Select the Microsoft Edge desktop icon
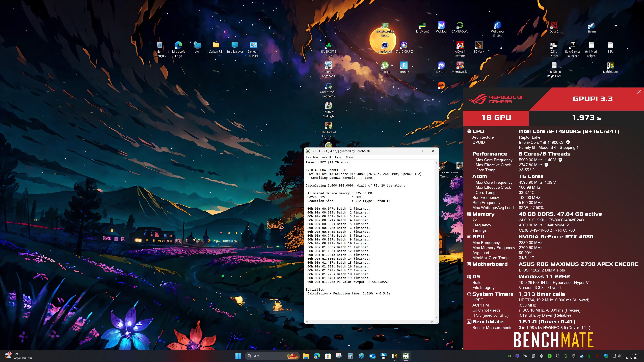 pyautogui.click(x=178, y=49)
